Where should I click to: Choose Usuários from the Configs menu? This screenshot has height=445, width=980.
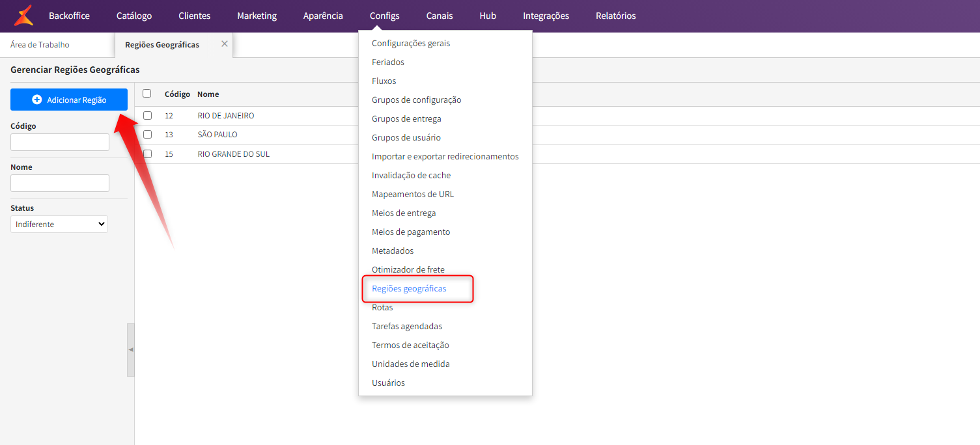[388, 383]
